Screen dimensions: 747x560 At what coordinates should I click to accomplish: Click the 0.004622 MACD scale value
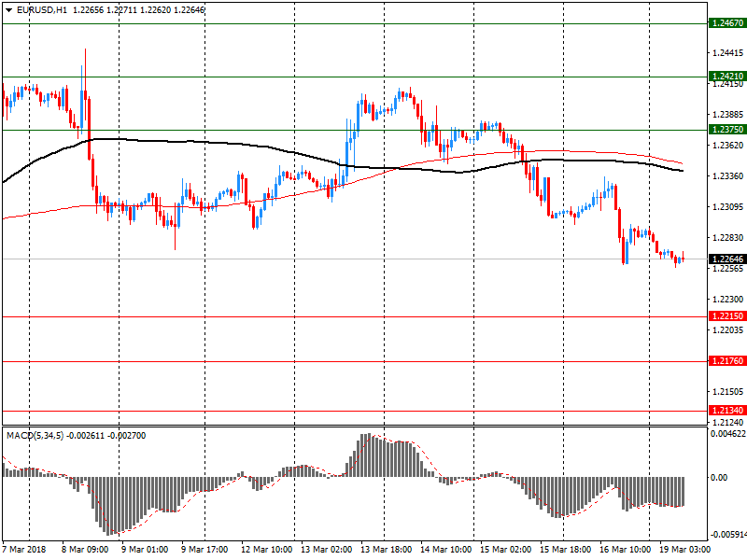coord(728,434)
